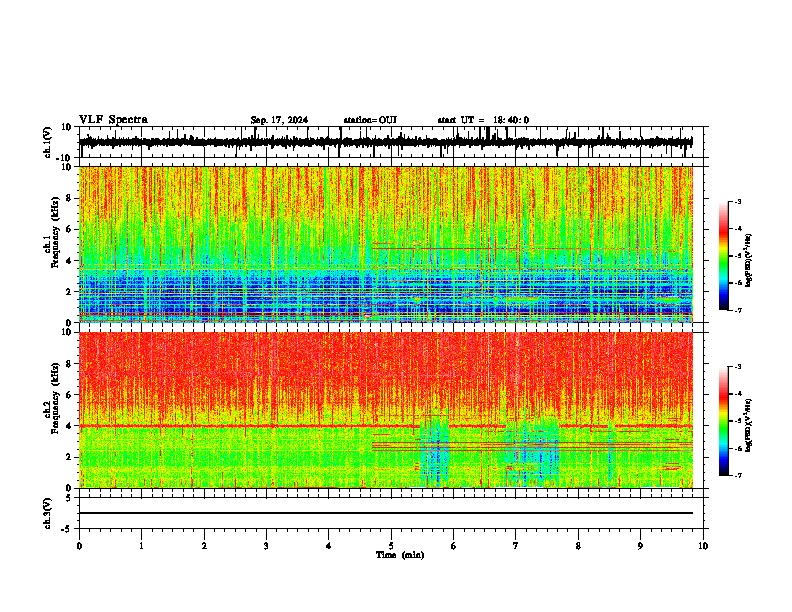Viewport: 792px width, 612px height.
Task: Click the time axis tick label '0'
Action: (x=79, y=546)
